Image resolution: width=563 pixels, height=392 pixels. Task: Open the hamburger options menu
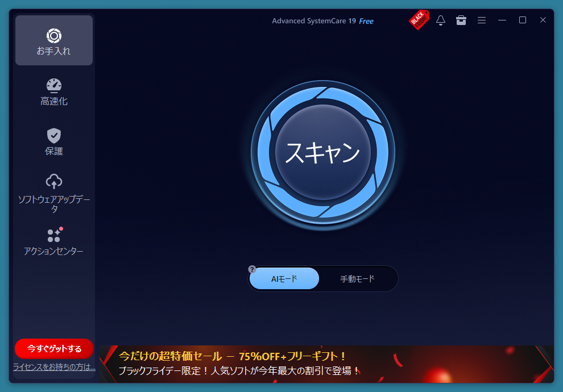click(482, 20)
